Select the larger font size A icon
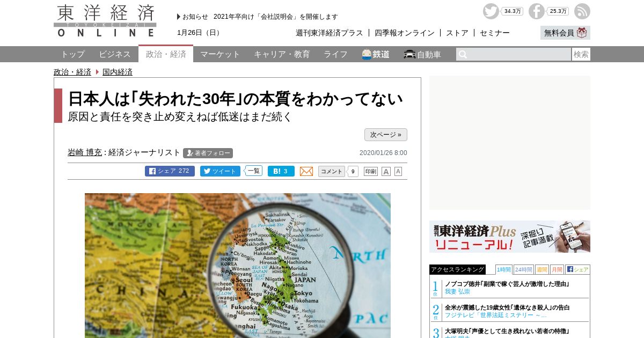This screenshot has width=644, height=338. [386, 172]
